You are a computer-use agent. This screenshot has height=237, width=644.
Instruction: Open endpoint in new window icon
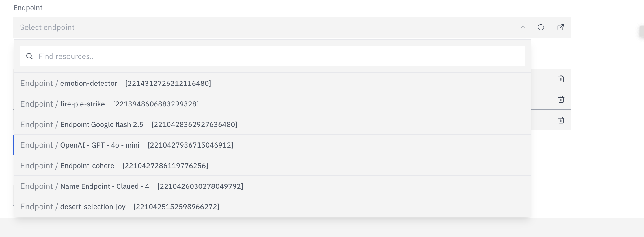pos(560,27)
